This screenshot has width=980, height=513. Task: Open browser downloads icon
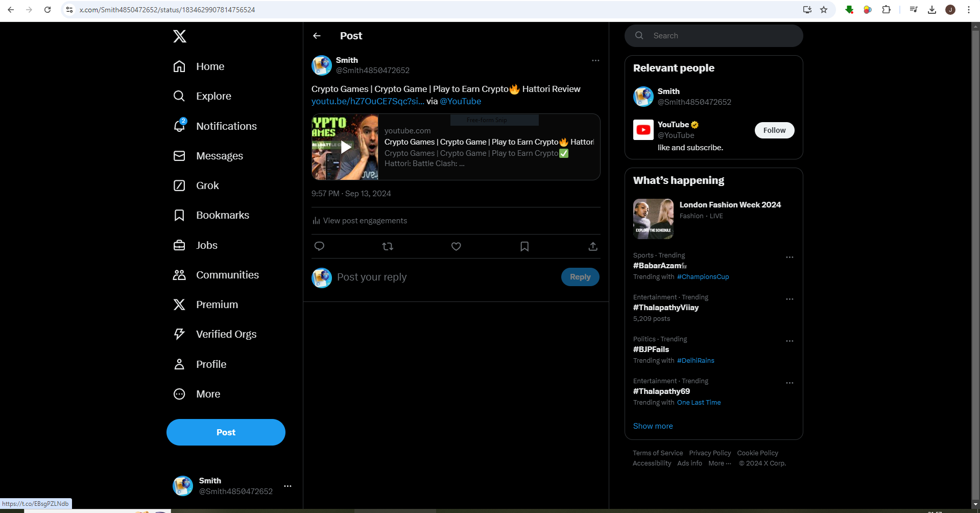click(x=932, y=10)
